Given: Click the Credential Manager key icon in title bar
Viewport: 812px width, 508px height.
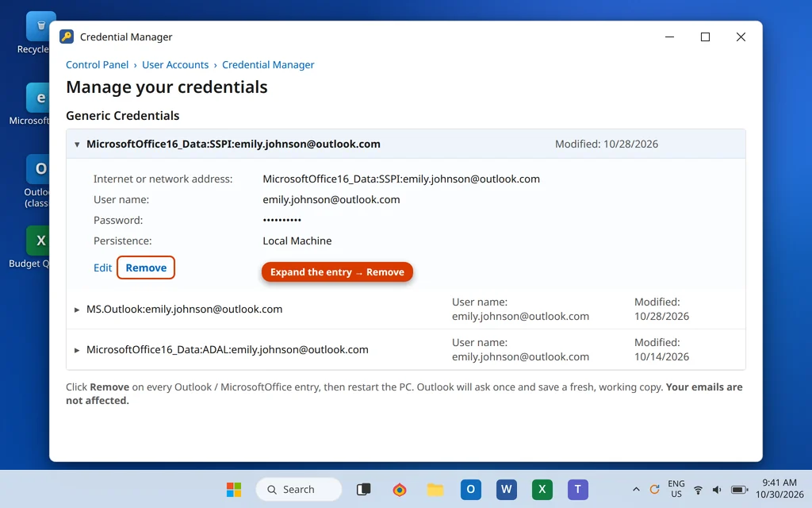Looking at the screenshot, I should 67,37.
